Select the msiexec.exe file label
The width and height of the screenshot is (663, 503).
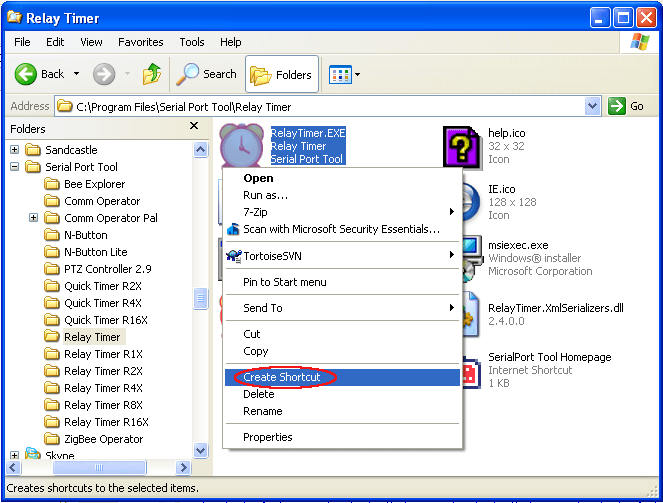(518, 245)
